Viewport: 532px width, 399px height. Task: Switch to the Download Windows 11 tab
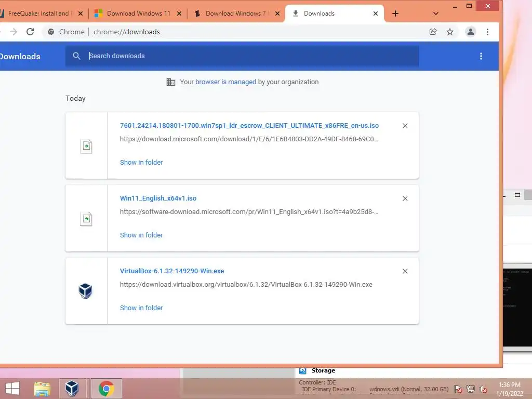click(138, 14)
